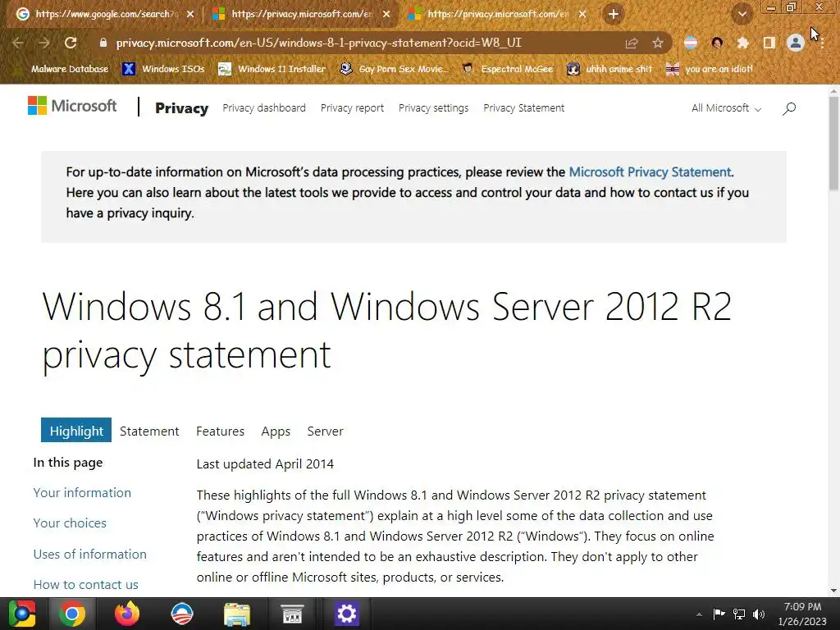The width and height of the screenshot is (840, 630).
Task: Jump to Your choices section
Action: coord(70,523)
